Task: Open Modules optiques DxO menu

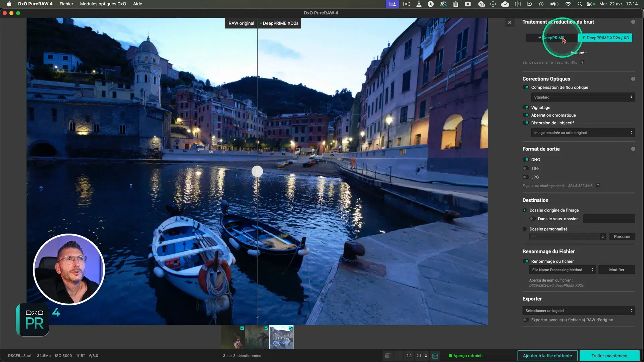Action: pyautogui.click(x=103, y=4)
